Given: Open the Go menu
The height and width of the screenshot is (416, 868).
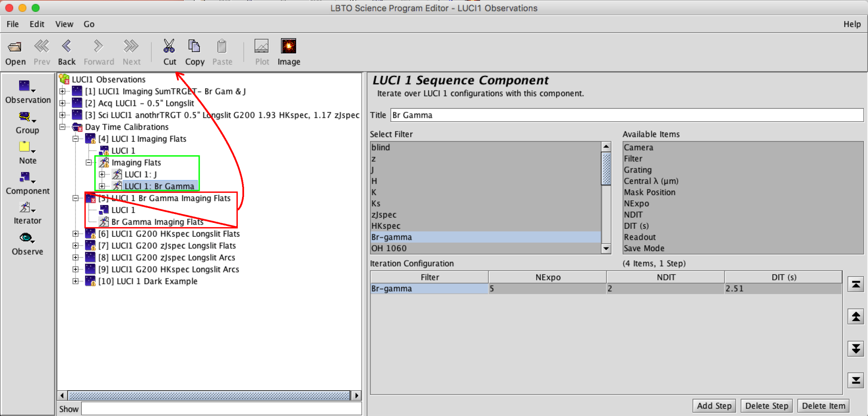Looking at the screenshot, I should point(89,24).
